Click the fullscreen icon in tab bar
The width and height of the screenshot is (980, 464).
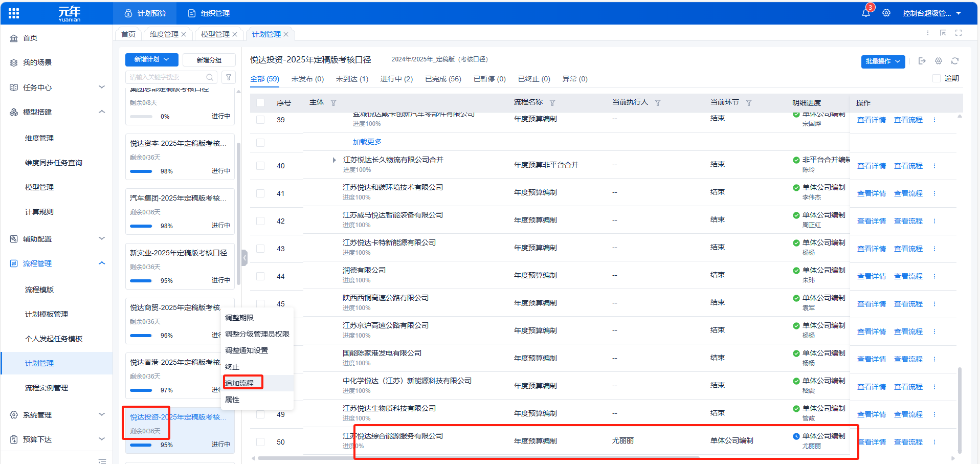[x=959, y=33]
